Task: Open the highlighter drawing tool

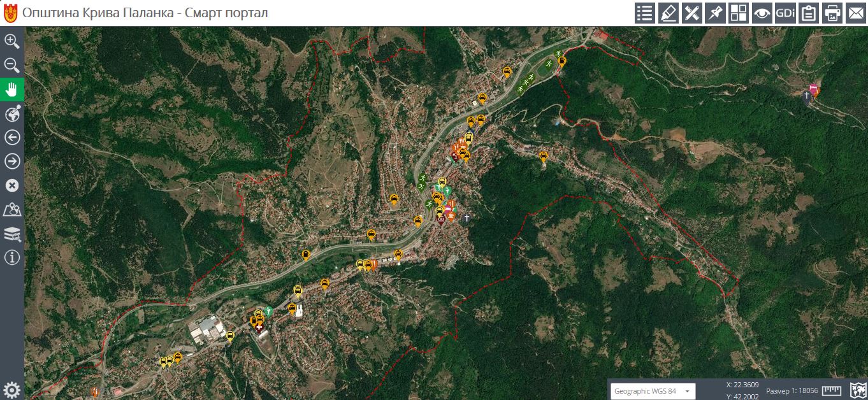Action: [668, 13]
